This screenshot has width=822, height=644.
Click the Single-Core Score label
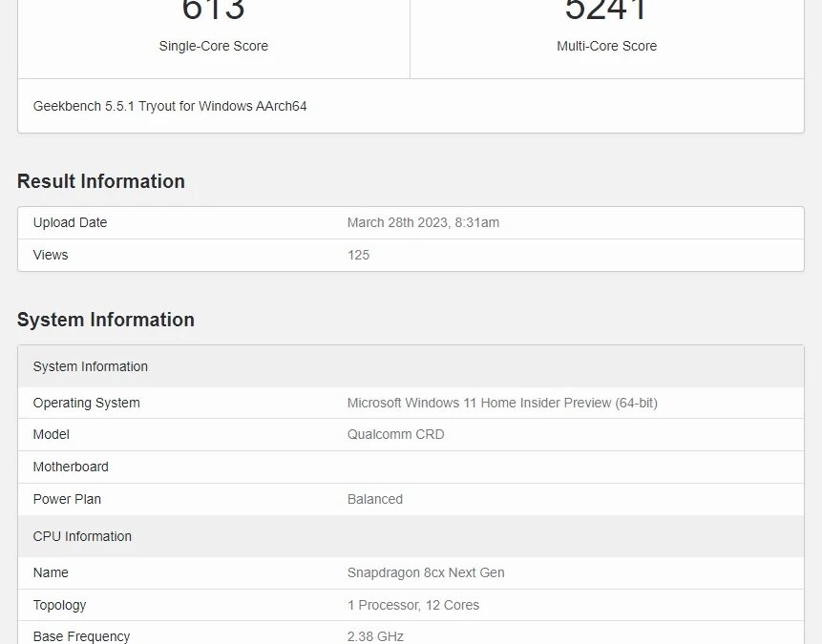tap(213, 46)
